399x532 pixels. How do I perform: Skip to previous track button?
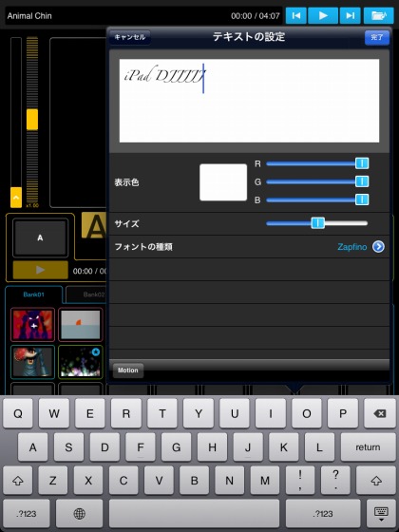(295, 15)
